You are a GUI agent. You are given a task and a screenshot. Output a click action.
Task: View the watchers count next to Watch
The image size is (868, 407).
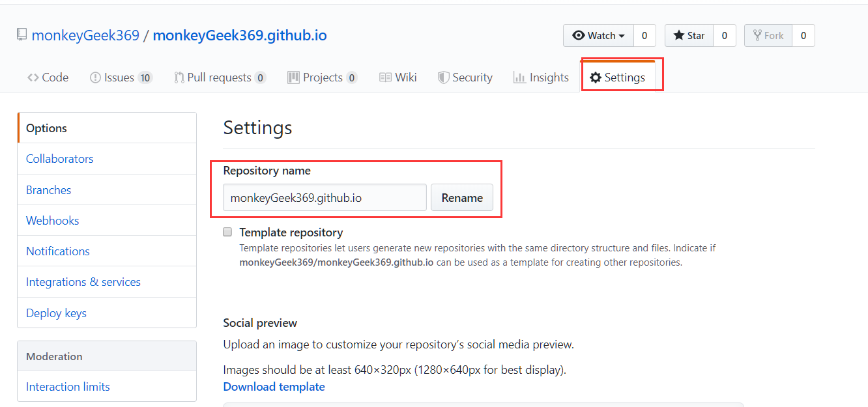tap(644, 36)
